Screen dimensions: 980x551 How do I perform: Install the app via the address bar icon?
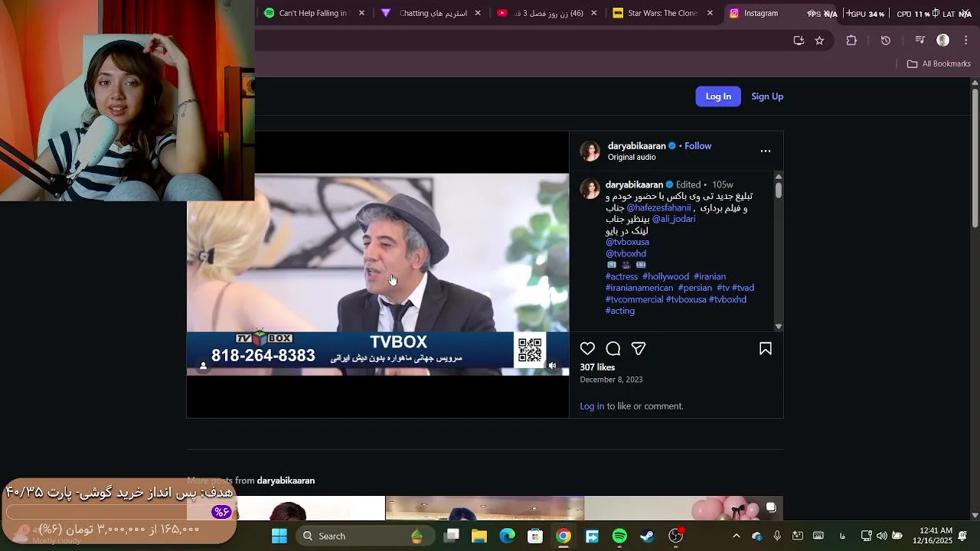click(799, 41)
